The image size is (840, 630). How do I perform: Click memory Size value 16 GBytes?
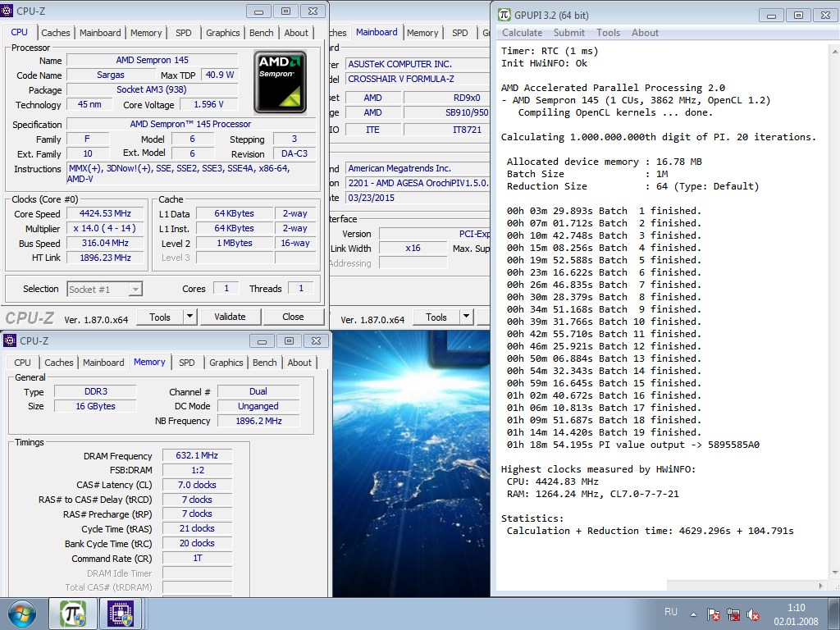95,406
